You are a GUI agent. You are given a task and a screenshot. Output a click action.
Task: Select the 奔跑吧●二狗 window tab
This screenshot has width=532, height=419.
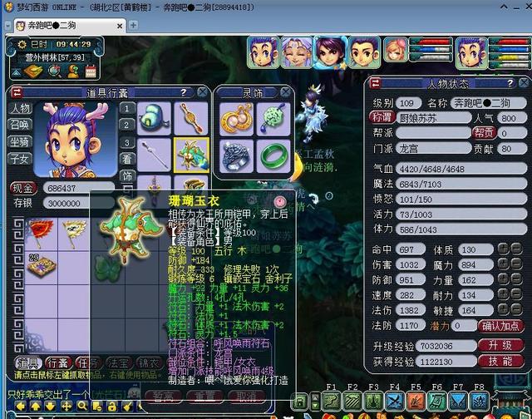coord(70,26)
